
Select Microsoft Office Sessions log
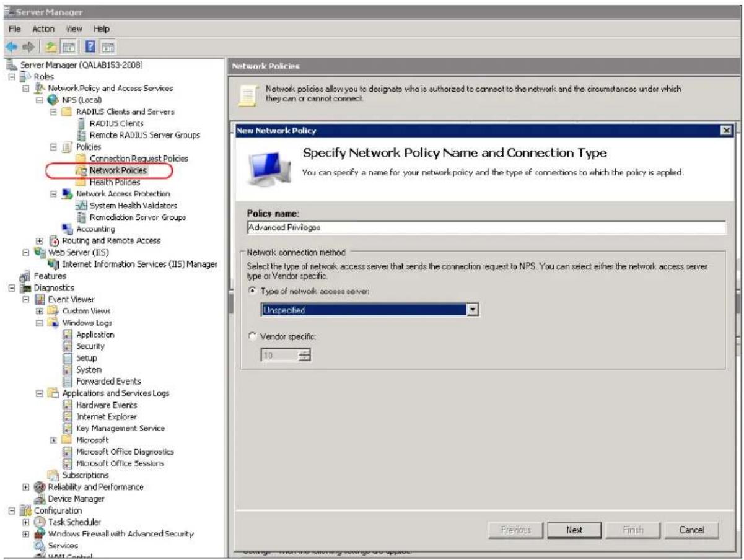pos(120,463)
